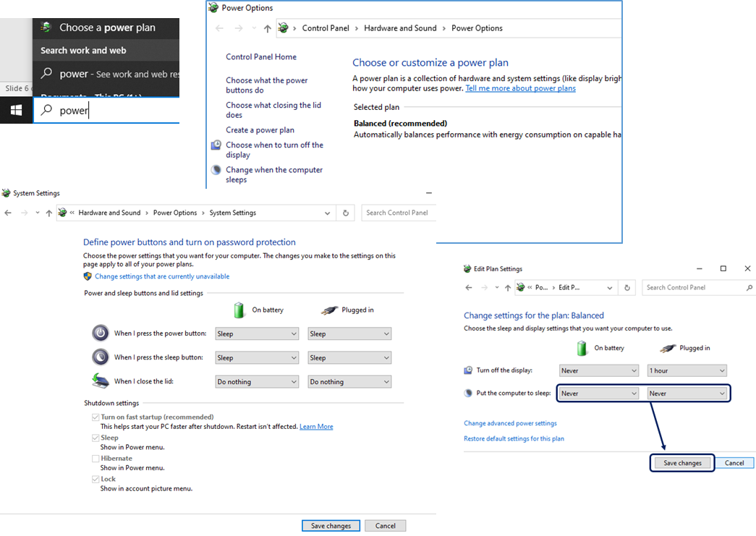Click the up arrow in System Settings window
The height and width of the screenshot is (536, 756).
click(x=48, y=213)
